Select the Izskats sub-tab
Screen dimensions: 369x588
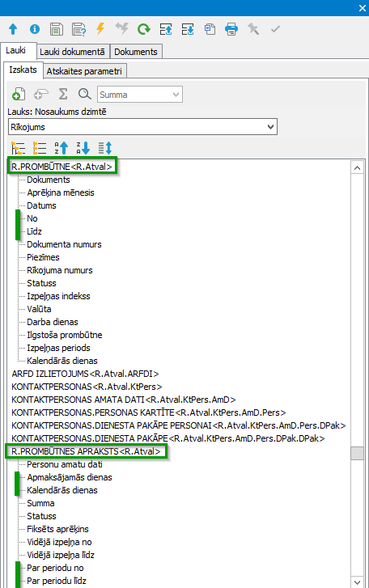point(23,70)
